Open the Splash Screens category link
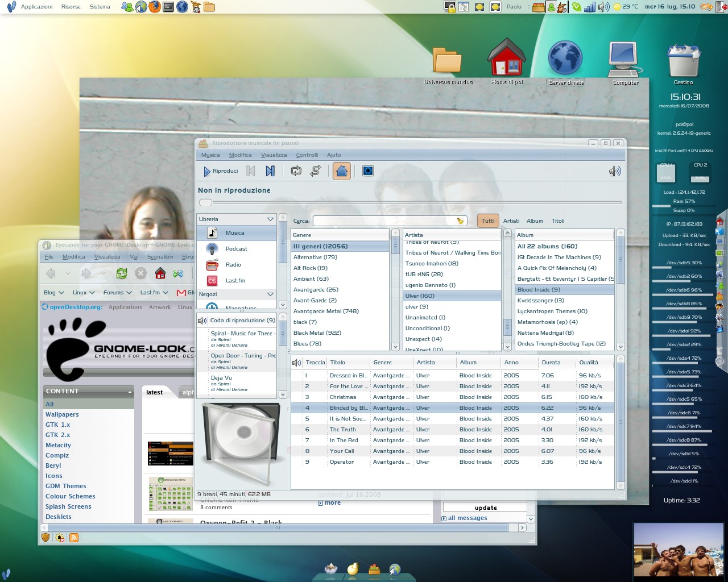728x582 pixels. point(68,506)
